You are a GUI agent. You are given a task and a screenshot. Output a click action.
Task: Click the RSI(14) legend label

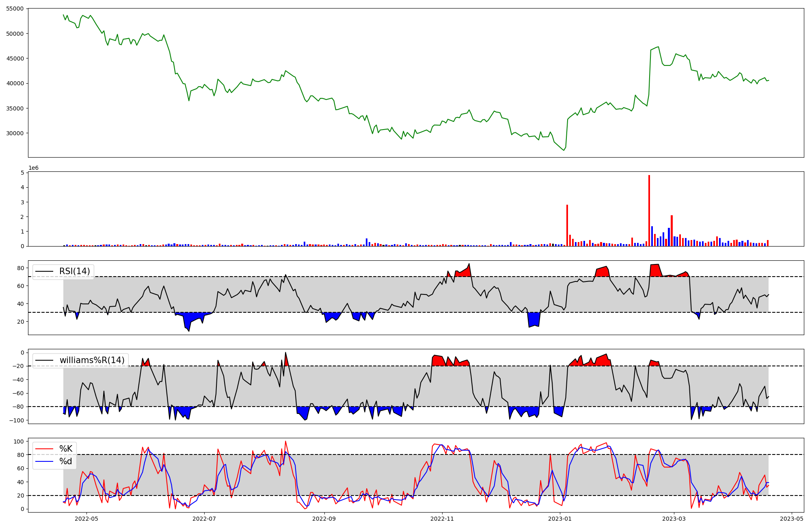75,271
